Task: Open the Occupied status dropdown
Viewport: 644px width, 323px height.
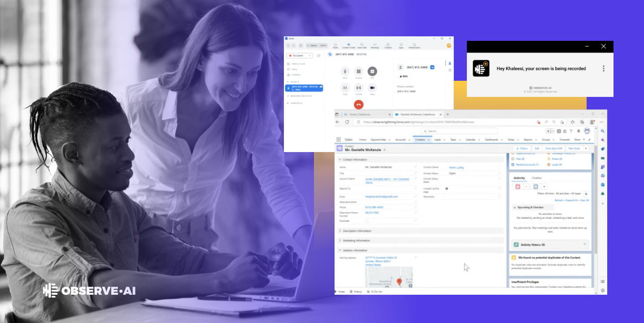Action: [x=300, y=56]
